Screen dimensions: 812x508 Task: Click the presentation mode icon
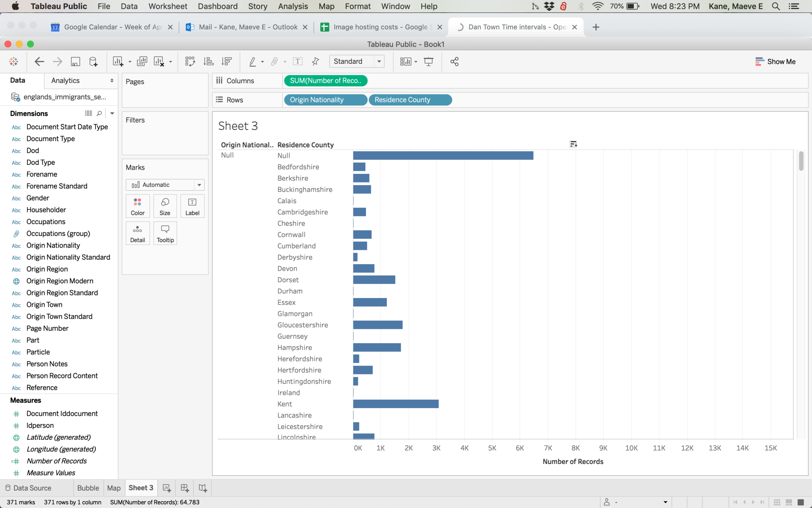(429, 61)
